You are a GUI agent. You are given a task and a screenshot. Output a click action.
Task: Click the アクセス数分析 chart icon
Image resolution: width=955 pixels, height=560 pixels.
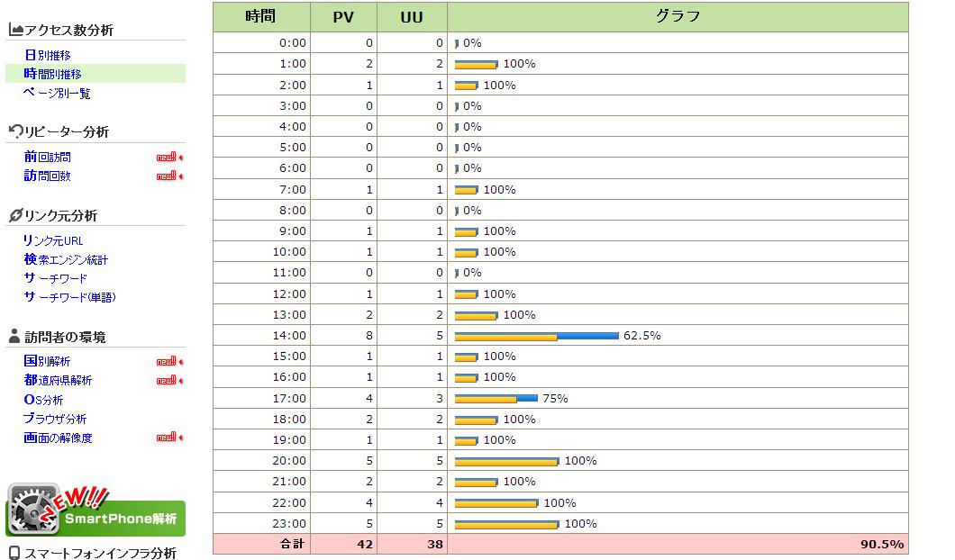15,30
